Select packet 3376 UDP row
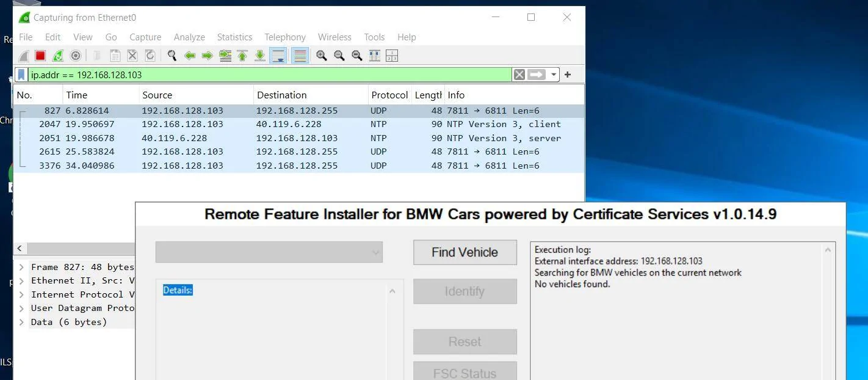This screenshot has height=380, width=868. 298,166
